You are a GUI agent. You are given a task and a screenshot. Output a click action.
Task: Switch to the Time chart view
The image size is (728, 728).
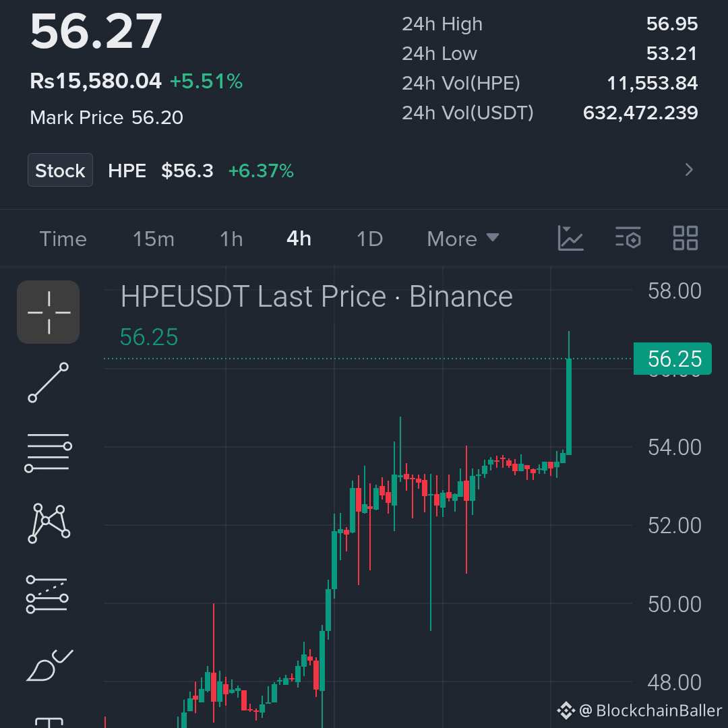(63, 239)
